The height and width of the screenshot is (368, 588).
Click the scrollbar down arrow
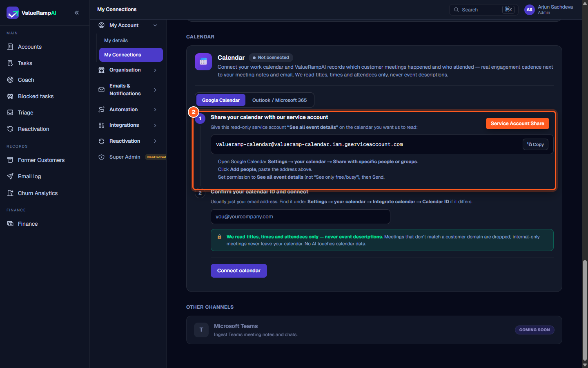585,365
